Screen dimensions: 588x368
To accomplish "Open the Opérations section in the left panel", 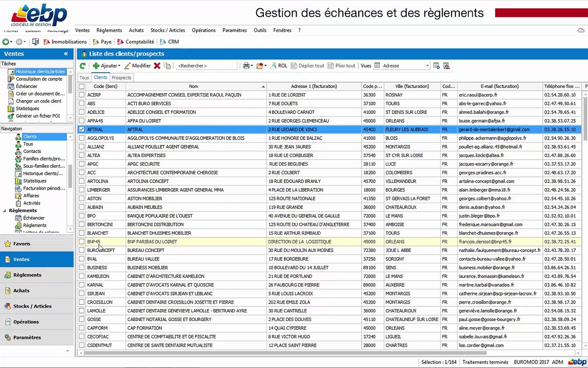I will pyautogui.click(x=37, y=322).
